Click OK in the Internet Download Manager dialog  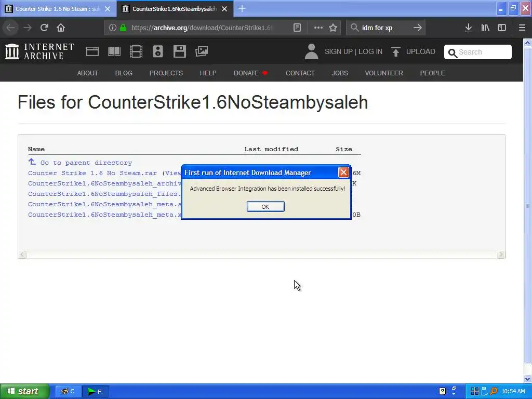(265, 206)
